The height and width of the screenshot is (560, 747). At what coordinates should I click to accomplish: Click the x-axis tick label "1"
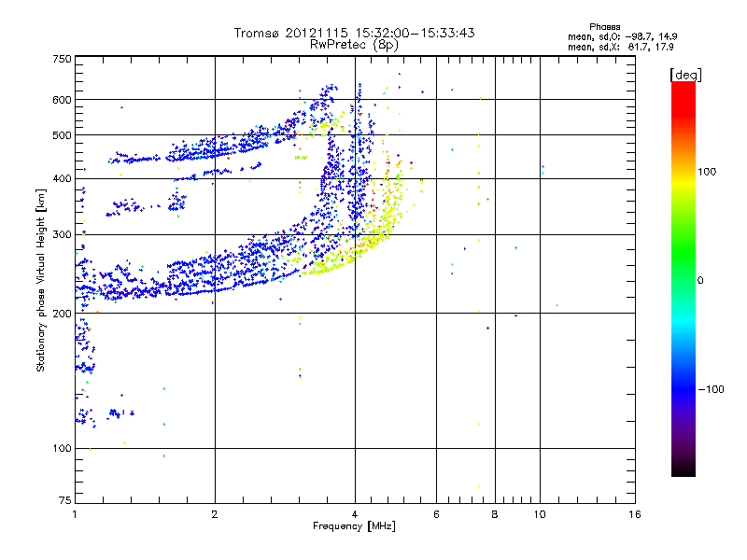tap(75, 514)
